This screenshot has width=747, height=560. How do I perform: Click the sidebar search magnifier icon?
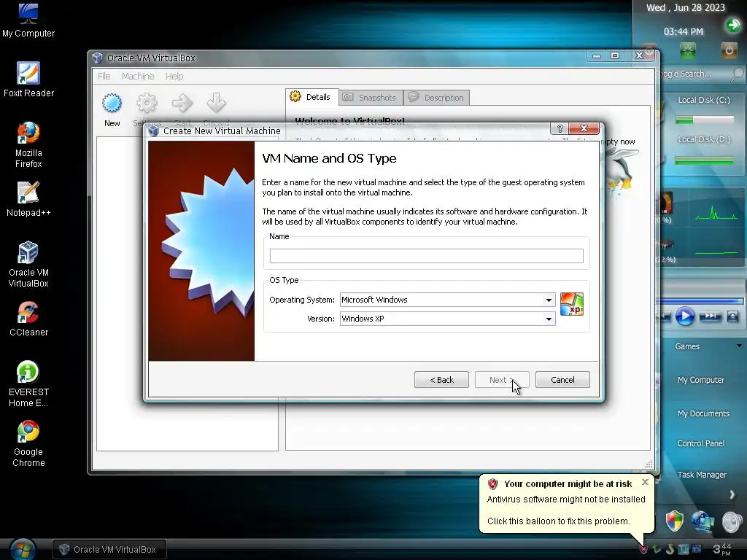pyautogui.click(x=737, y=74)
